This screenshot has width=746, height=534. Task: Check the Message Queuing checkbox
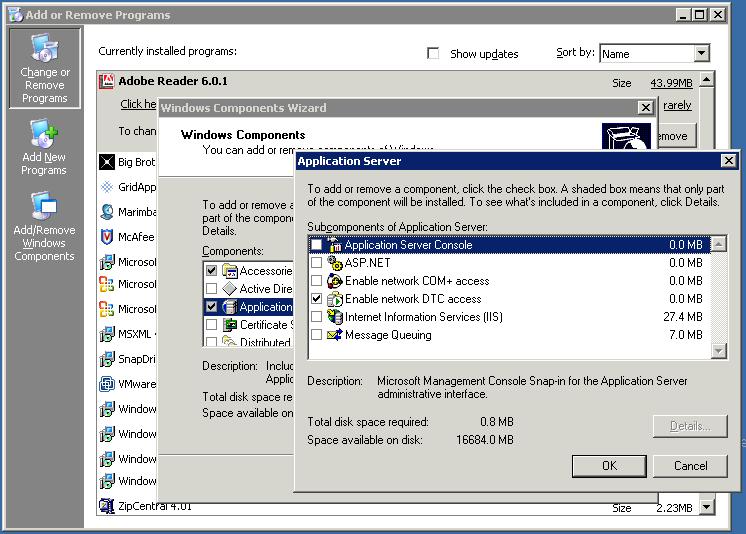pyautogui.click(x=316, y=335)
